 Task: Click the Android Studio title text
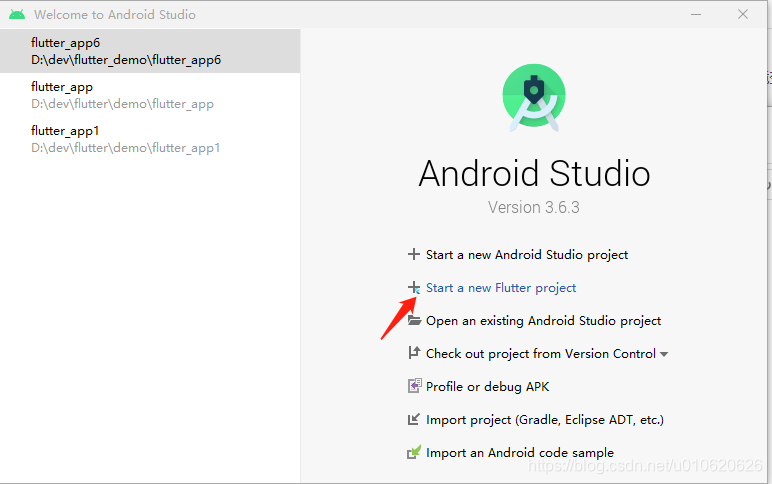pyautogui.click(x=534, y=173)
